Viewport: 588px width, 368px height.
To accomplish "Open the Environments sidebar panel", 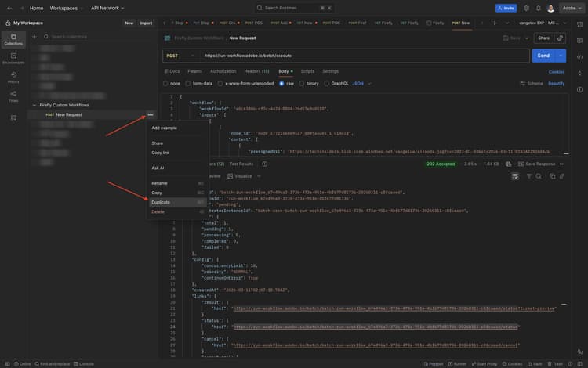I will click(x=13, y=59).
